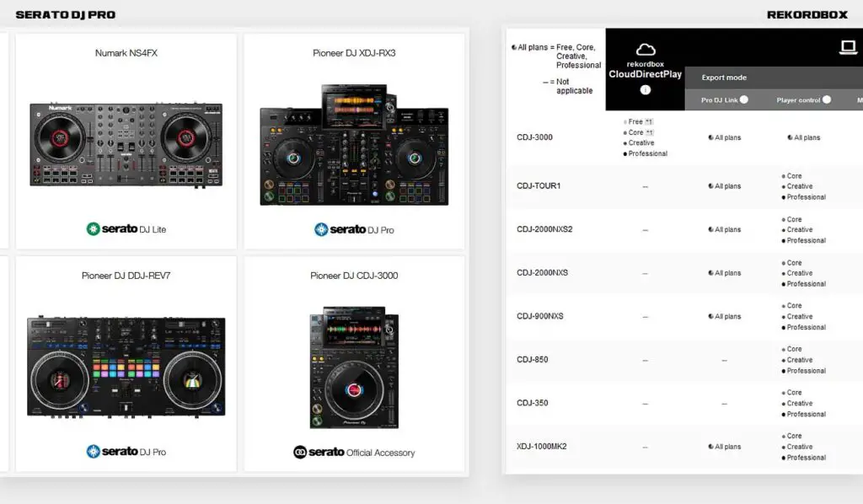Click the Pioneer DJ XDJ-RX3 title
This screenshot has height=504, width=863.
point(354,53)
